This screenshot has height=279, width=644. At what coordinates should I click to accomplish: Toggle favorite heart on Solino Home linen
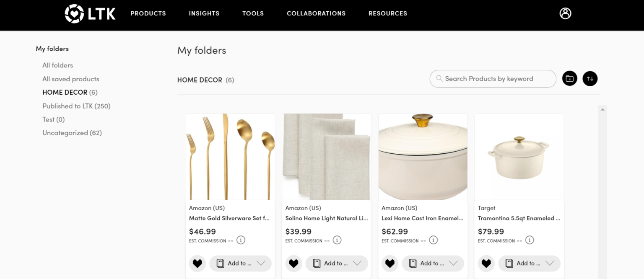click(294, 263)
